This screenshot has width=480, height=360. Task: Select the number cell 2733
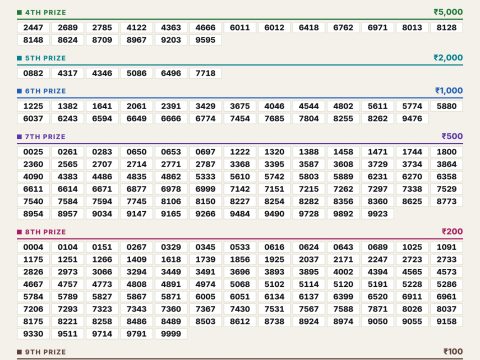pos(447,260)
